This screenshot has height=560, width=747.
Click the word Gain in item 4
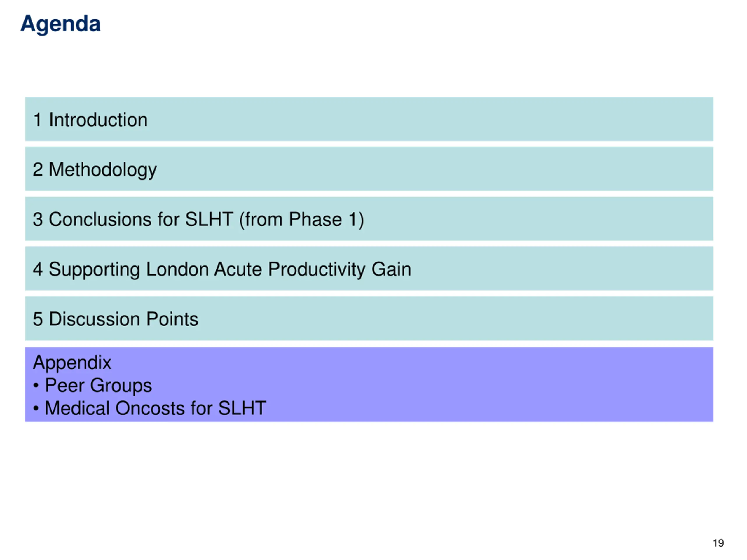[391, 269]
